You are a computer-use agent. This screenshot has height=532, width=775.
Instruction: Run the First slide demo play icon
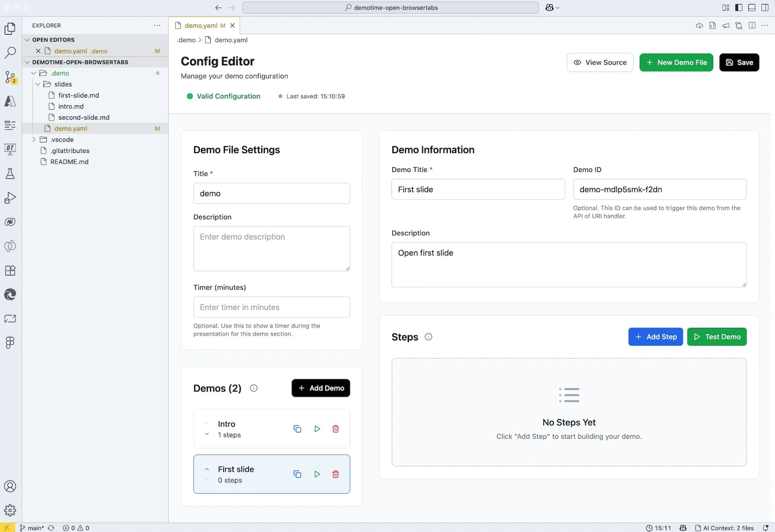317,474
